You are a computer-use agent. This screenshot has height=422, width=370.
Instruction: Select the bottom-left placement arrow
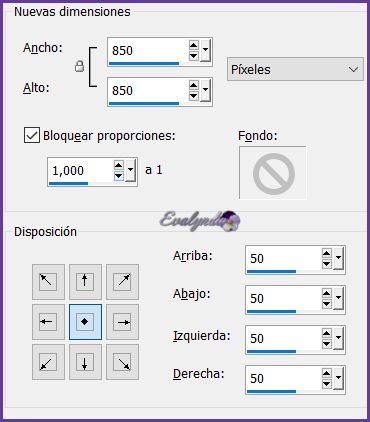pyautogui.click(x=48, y=362)
